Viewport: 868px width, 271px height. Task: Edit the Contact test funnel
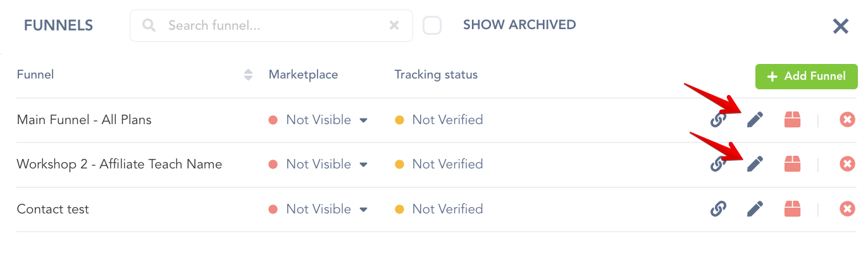[755, 209]
